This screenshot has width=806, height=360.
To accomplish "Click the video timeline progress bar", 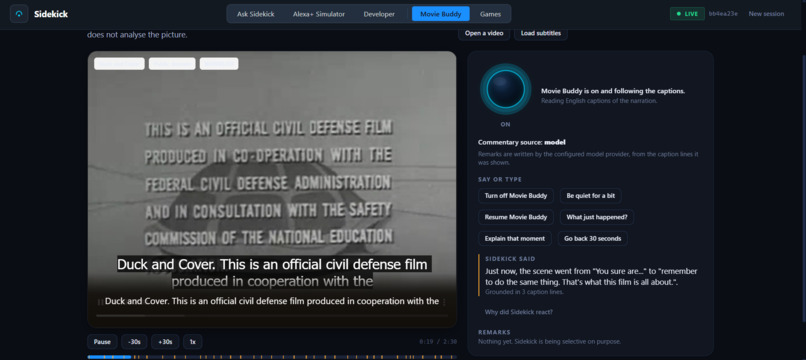I will pos(272,356).
